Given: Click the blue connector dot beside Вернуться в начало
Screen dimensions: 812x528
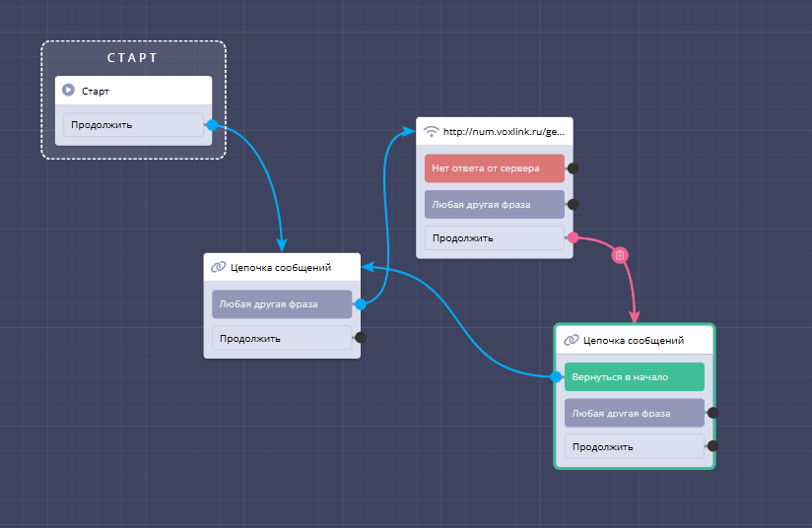Looking at the screenshot, I should click(x=557, y=377).
